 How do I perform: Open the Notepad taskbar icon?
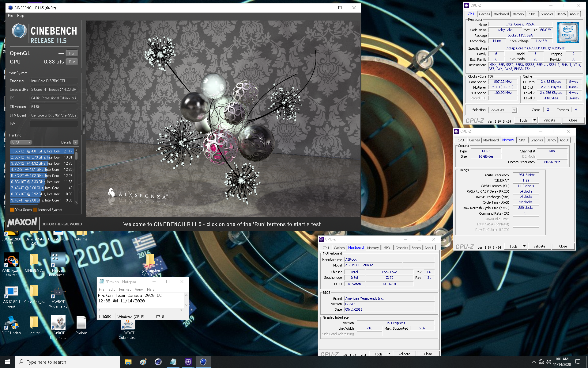[173, 362]
